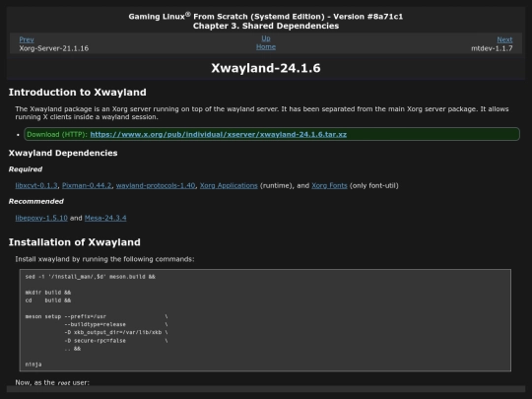Image resolution: width=532 pixels, height=399 pixels.
Task: Click the Required subheading
Action: pyautogui.click(x=26, y=169)
